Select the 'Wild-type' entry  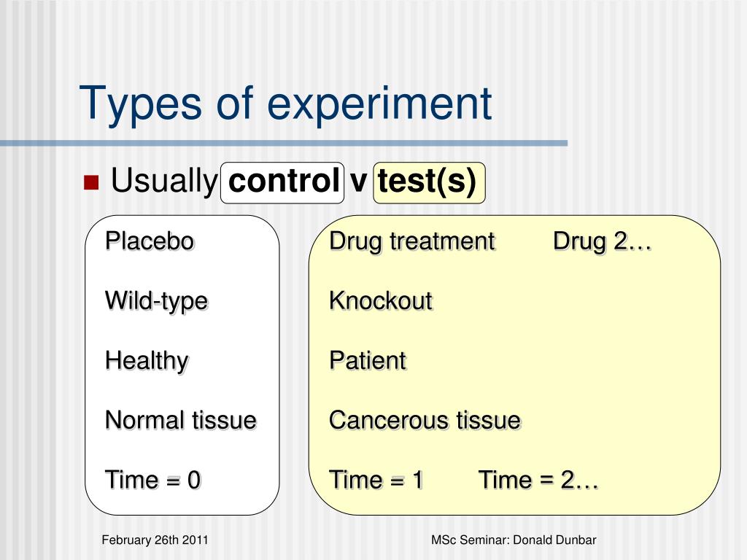157,301
